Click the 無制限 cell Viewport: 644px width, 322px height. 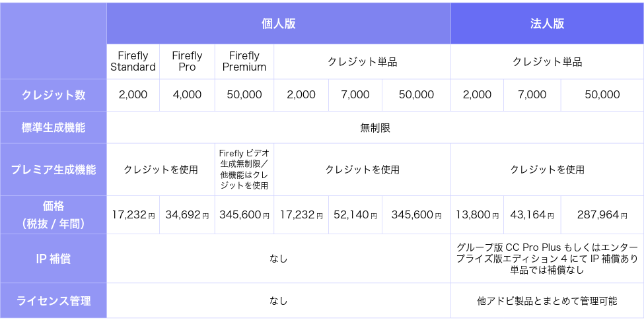tap(375, 127)
